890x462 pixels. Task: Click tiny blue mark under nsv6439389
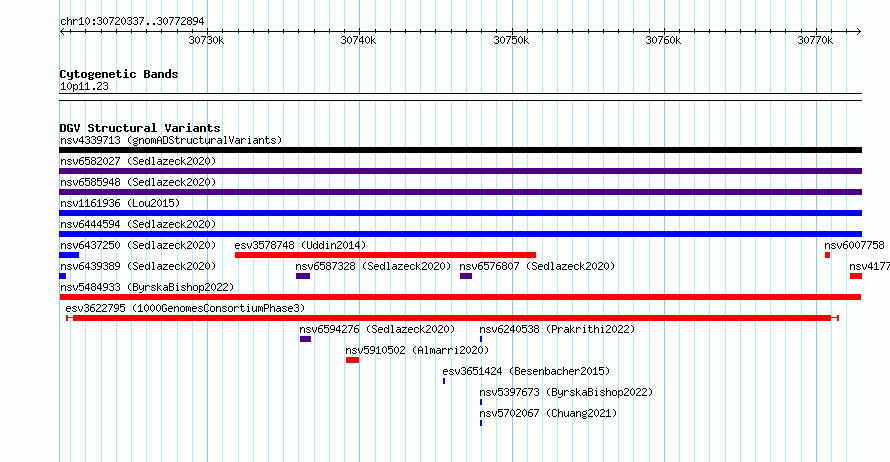pos(62,276)
